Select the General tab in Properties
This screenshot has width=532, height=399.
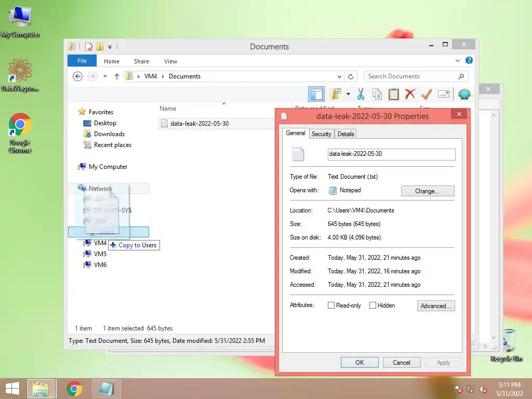click(296, 133)
